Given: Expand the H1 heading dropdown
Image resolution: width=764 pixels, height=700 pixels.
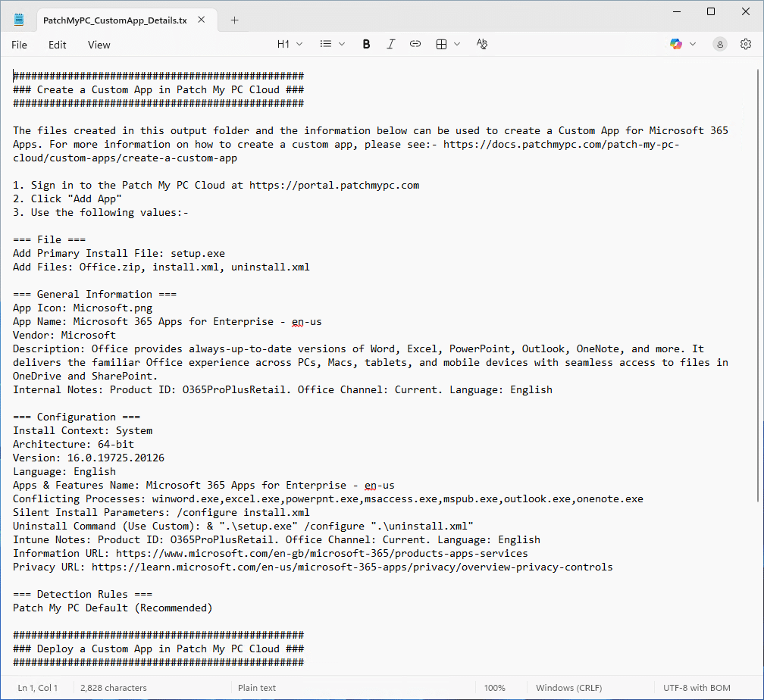Looking at the screenshot, I should tap(290, 45).
